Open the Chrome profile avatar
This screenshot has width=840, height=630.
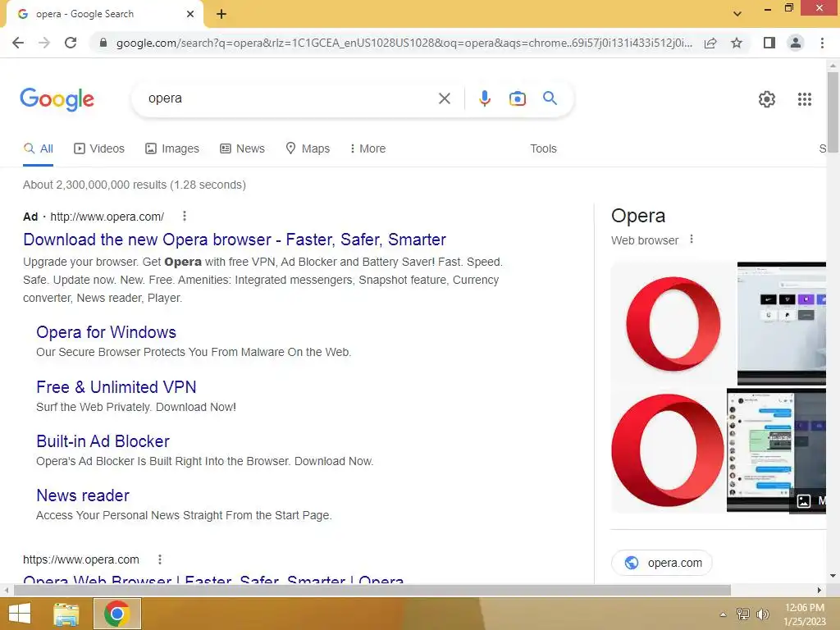click(x=796, y=43)
